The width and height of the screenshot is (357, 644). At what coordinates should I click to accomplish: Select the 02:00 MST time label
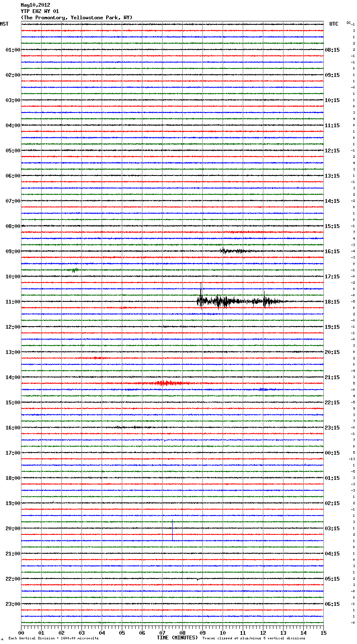(x=13, y=75)
